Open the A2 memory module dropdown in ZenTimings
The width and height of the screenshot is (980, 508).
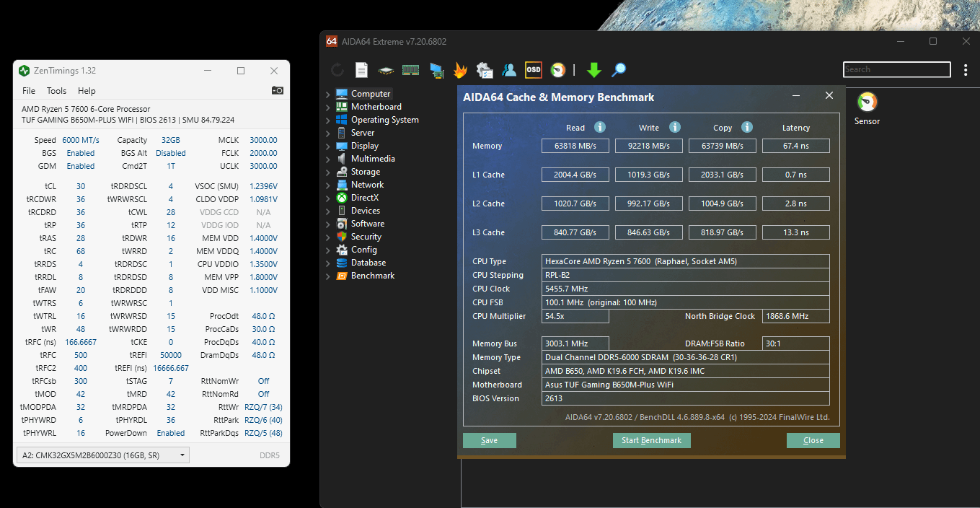102,455
